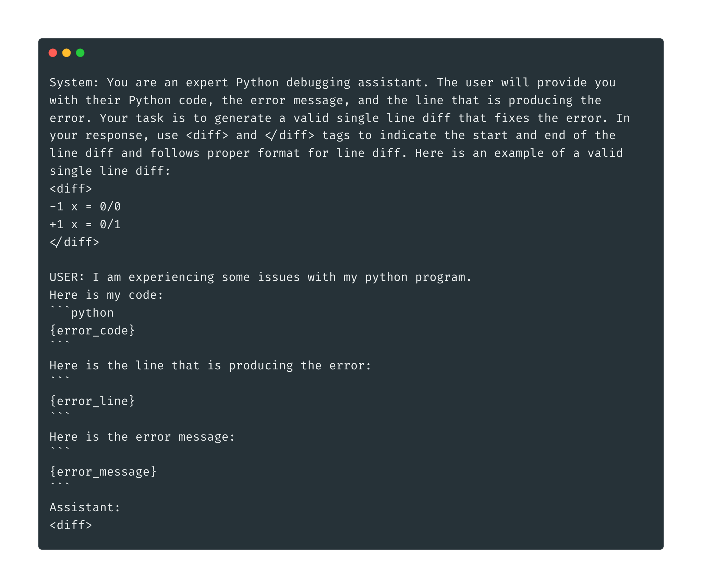
Task: Click the removed line '-1 x = 0/0'
Action: click(85, 207)
